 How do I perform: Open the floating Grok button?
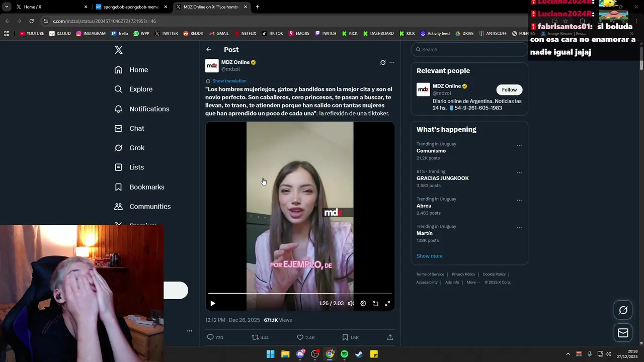623,310
